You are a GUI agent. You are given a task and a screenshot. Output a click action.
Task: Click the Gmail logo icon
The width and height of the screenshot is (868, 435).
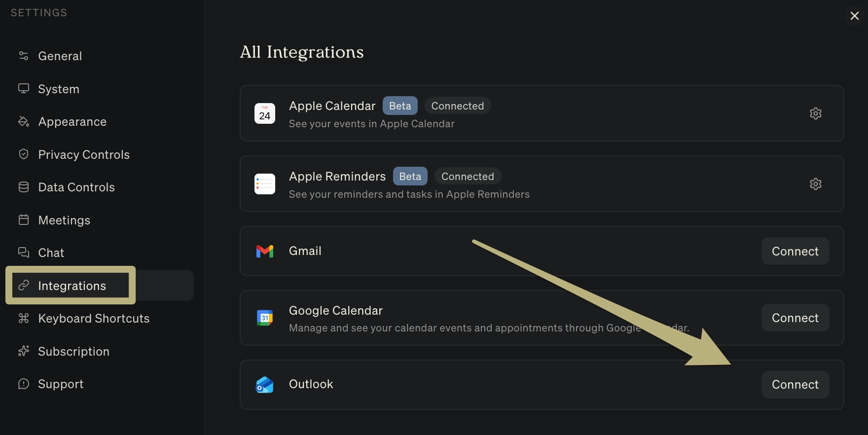pos(265,251)
